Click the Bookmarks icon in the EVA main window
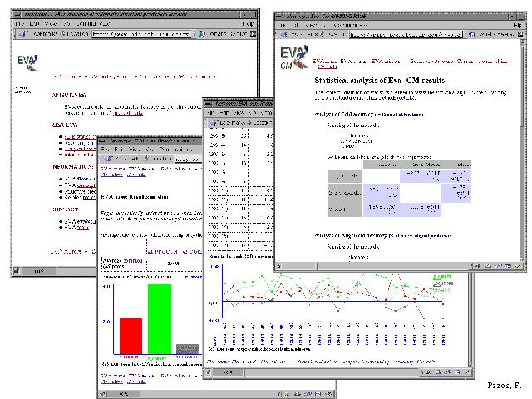 click(23, 33)
